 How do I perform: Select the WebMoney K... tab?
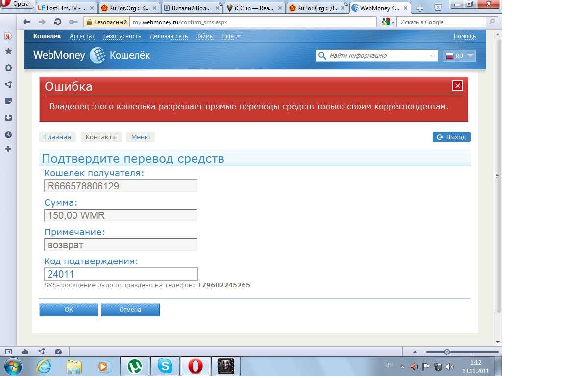pyautogui.click(x=381, y=8)
